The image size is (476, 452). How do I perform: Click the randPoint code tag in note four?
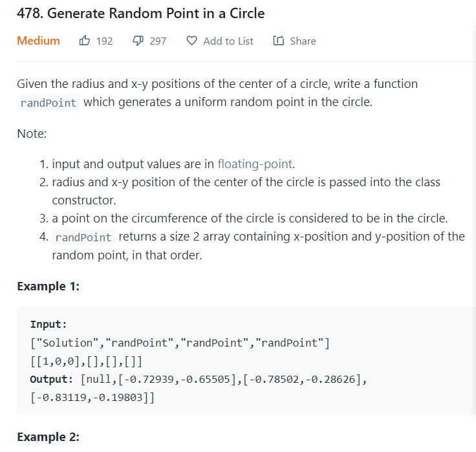[x=83, y=237]
